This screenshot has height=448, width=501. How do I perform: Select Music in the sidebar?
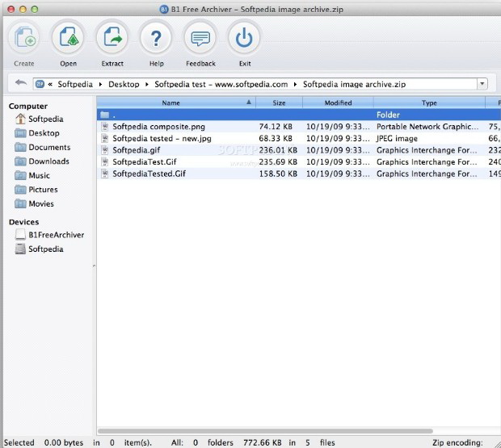(39, 175)
